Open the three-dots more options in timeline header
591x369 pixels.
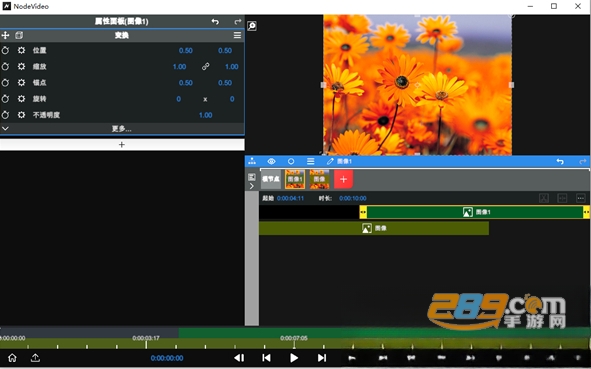580,198
